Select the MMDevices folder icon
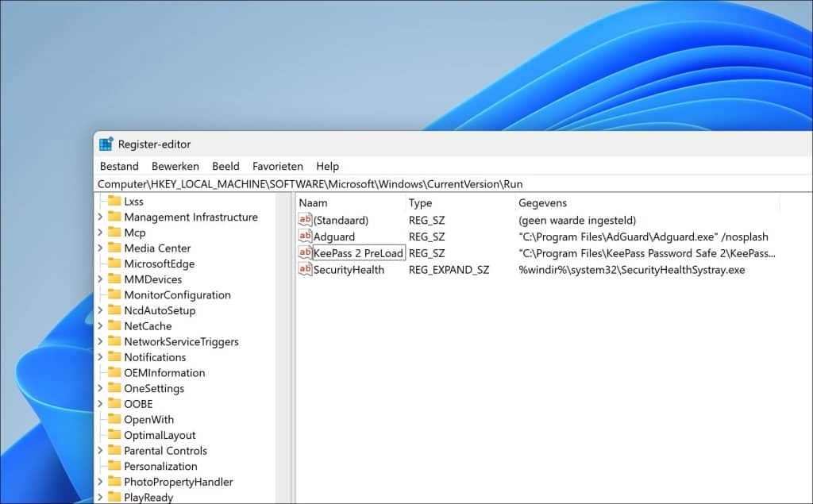The width and height of the screenshot is (813, 504). coord(114,279)
